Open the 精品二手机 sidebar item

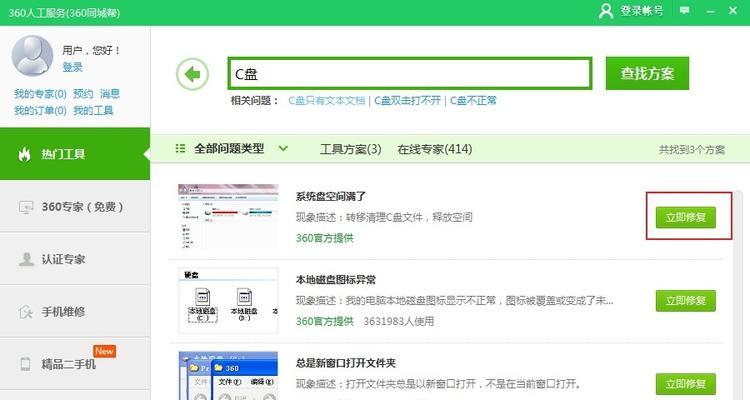(x=75, y=365)
